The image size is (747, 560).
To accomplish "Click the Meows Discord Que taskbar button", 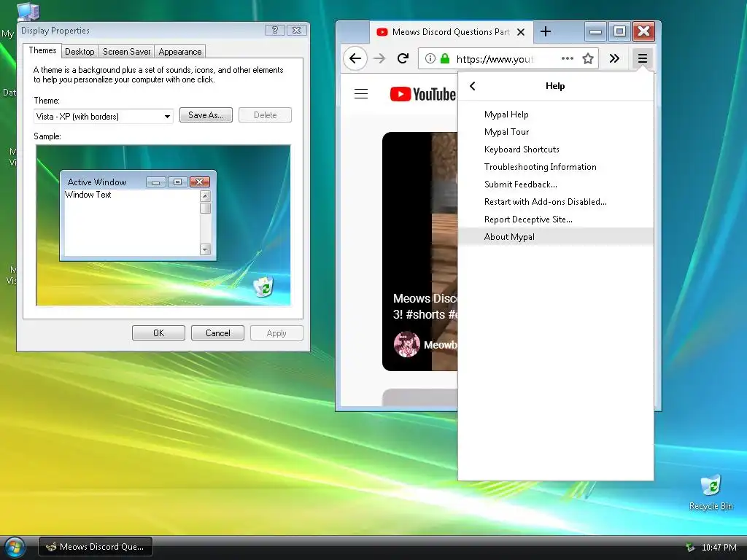I will 96,547.
